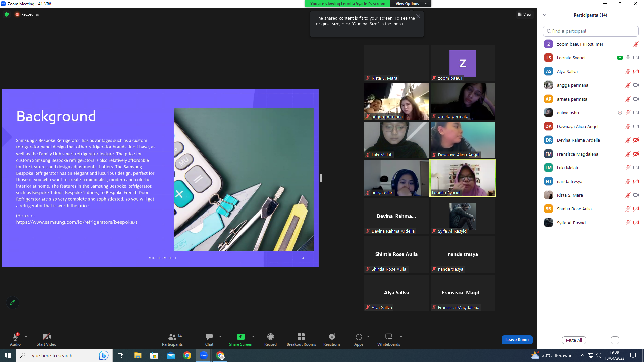
Task: Click Rista S. Mara's camera icon in list
Action: point(636,195)
